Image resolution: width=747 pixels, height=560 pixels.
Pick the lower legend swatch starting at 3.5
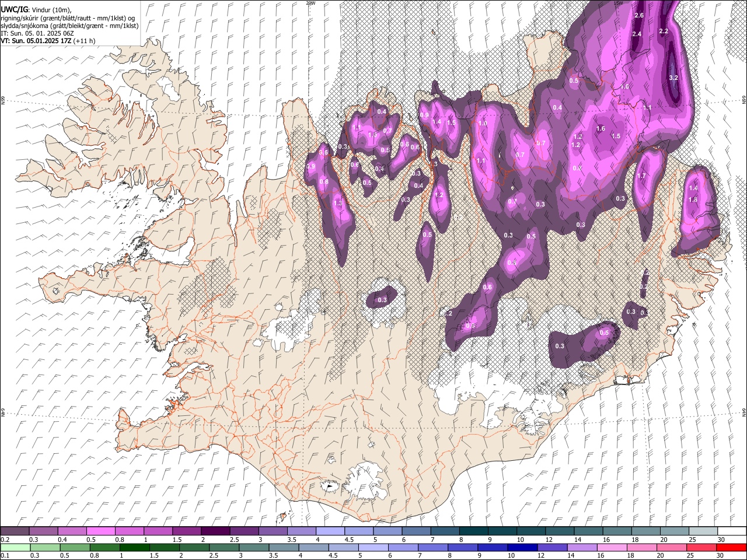[x=284, y=547]
